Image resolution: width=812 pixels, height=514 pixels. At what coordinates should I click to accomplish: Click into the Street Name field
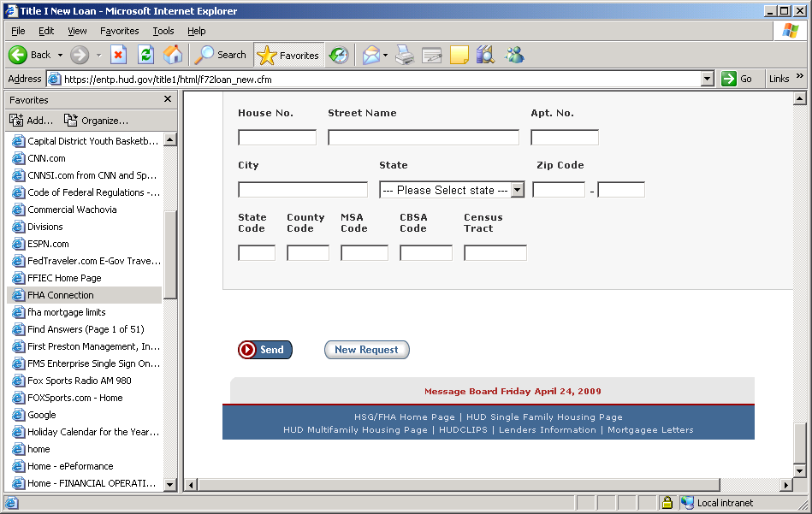(x=423, y=138)
